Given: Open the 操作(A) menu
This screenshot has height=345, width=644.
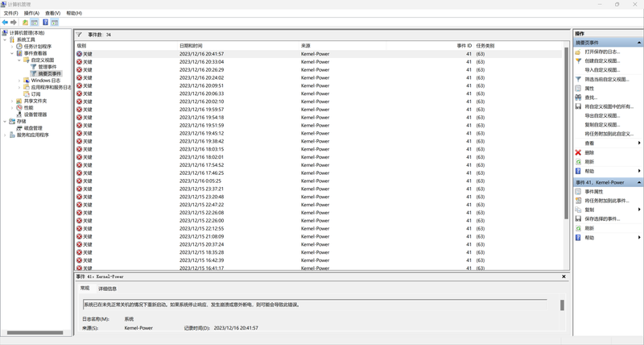Looking at the screenshot, I should [31, 13].
